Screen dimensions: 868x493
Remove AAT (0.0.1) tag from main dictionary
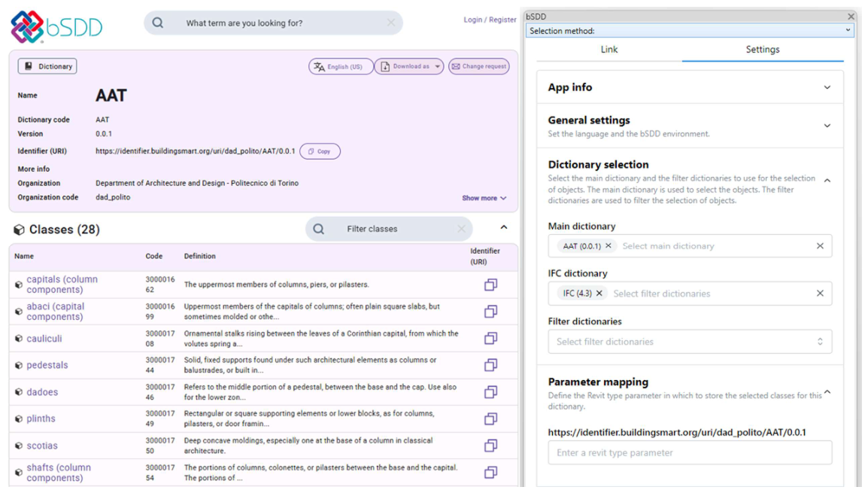[609, 245]
